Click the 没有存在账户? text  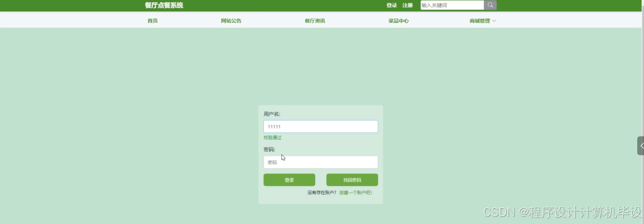pyautogui.click(x=322, y=192)
